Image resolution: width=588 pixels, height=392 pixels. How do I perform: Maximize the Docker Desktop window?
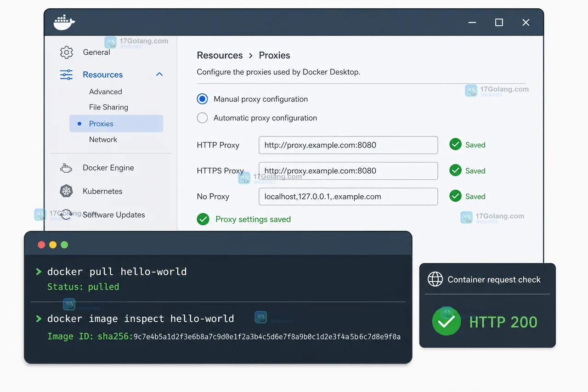click(499, 22)
